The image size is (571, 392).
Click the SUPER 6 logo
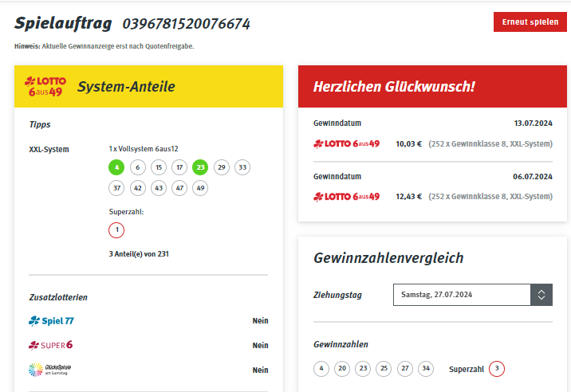(50, 345)
